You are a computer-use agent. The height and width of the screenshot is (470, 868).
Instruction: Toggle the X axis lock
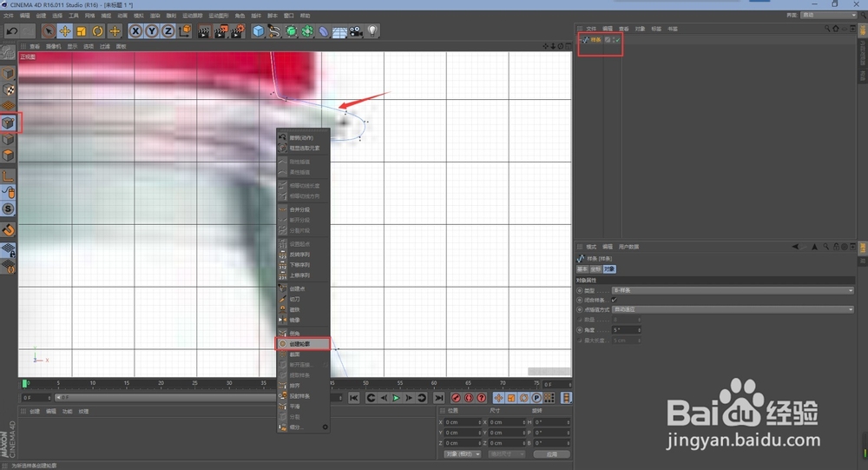135,31
